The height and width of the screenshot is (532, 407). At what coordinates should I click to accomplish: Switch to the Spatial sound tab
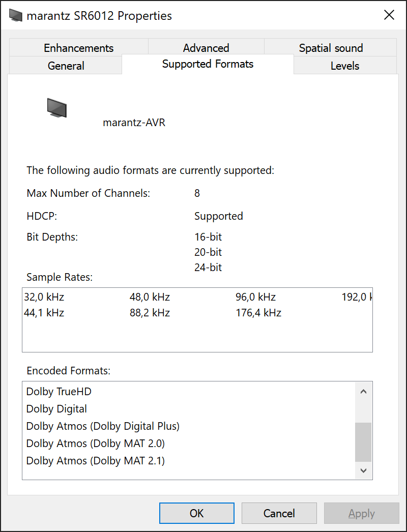331,48
